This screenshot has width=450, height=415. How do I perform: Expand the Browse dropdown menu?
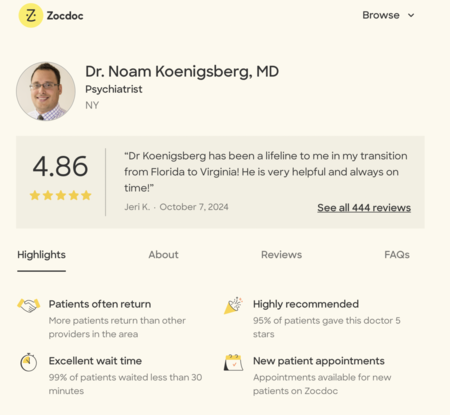[x=388, y=15]
